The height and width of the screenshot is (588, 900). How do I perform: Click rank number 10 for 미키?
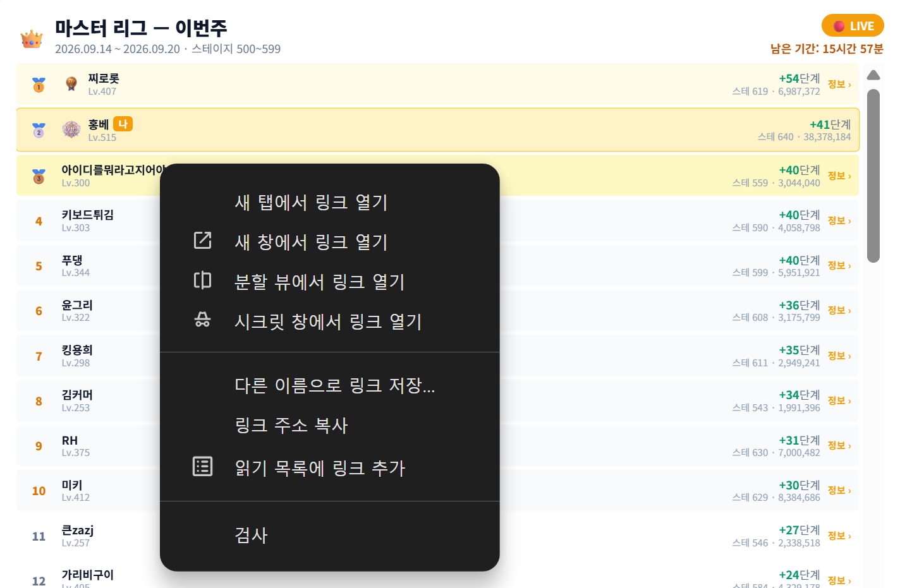[39, 491]
